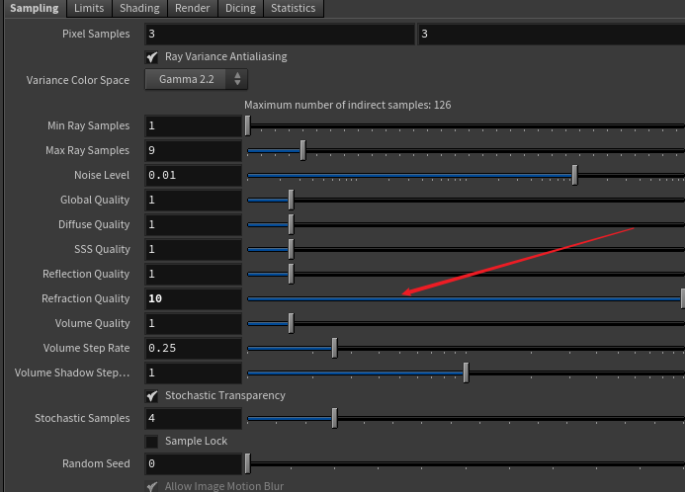The height and width of the screenshot is (492, 685).
Task: Enable the Sample Lock checkbox
Action: [152, 441]
